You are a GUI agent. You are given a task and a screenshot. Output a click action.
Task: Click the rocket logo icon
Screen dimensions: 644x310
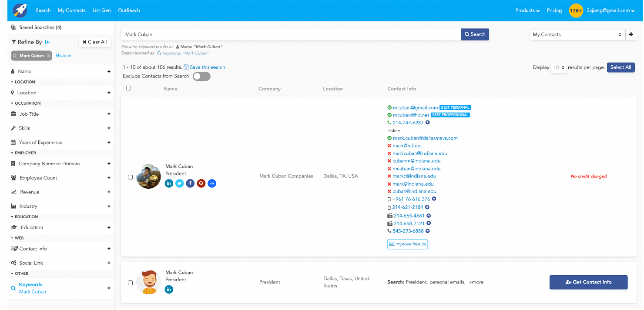click(20, 10)
